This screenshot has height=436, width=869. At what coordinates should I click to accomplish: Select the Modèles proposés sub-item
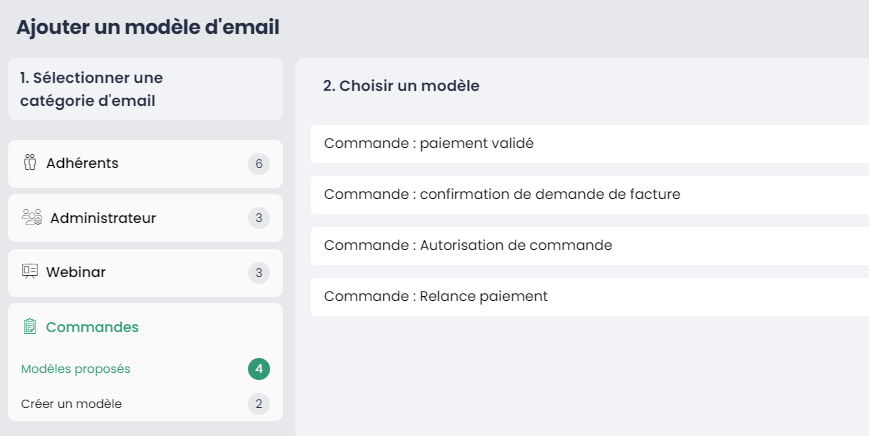pyautogui.click(x=76, y=369)
